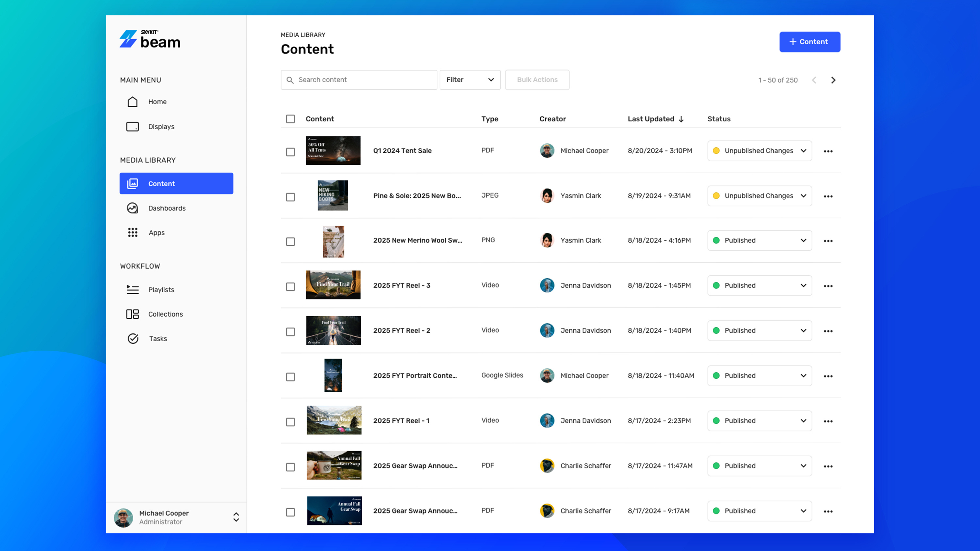Open Apps in the sidebar
The width and height of the screenshot is (980, 551).
(x=176, y=232)
